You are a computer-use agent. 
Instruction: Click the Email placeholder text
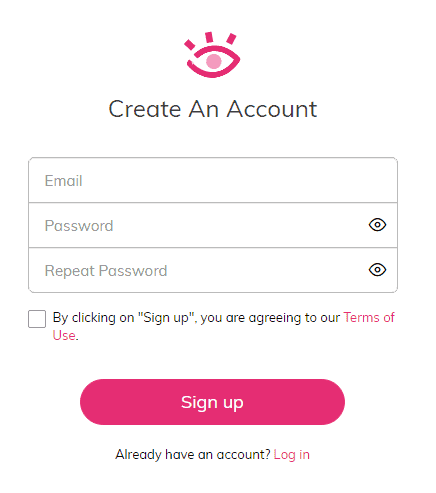63,181
